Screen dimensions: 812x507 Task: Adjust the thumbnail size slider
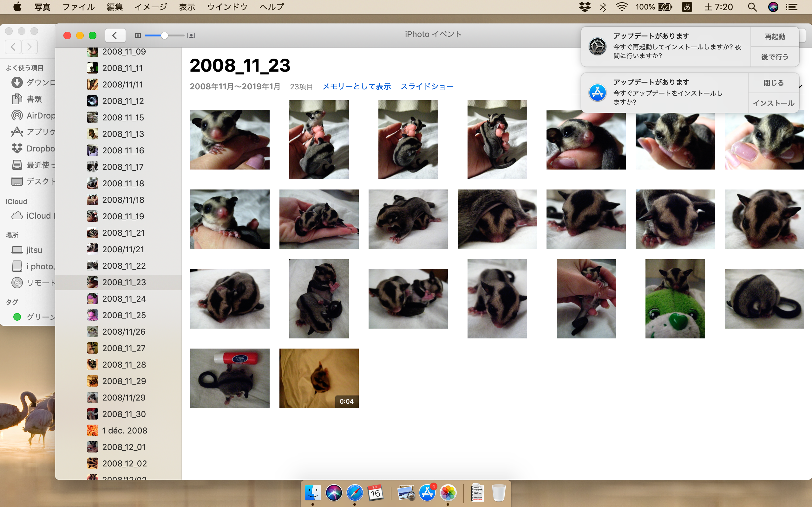tap(164, 35)
